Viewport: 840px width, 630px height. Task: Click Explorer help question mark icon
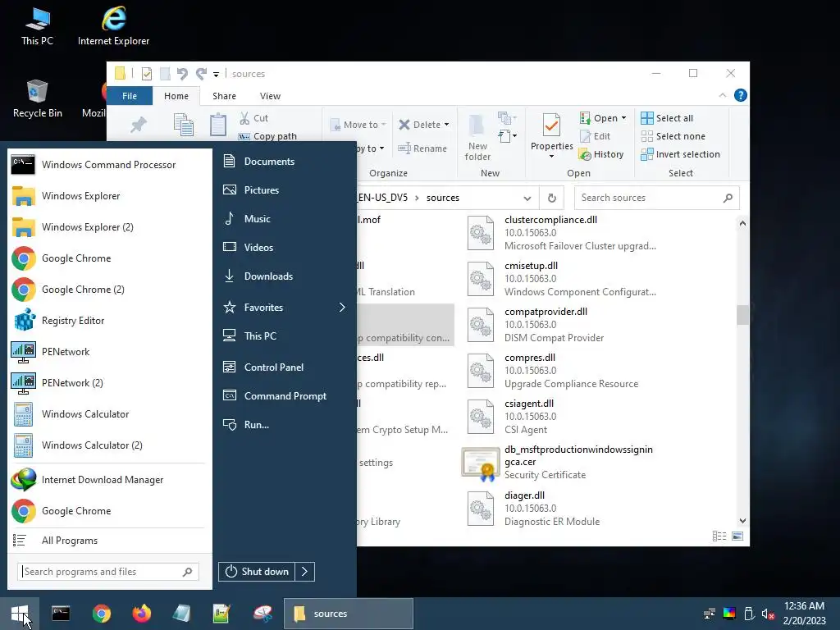point(741,95)
